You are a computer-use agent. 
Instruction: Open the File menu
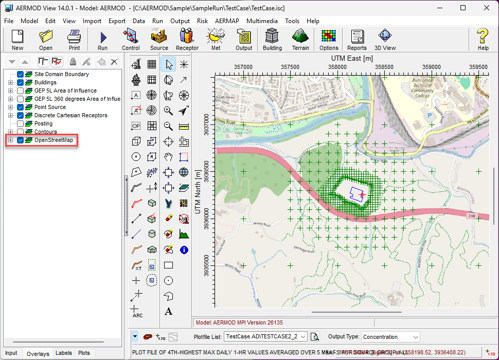coord(9,21)
